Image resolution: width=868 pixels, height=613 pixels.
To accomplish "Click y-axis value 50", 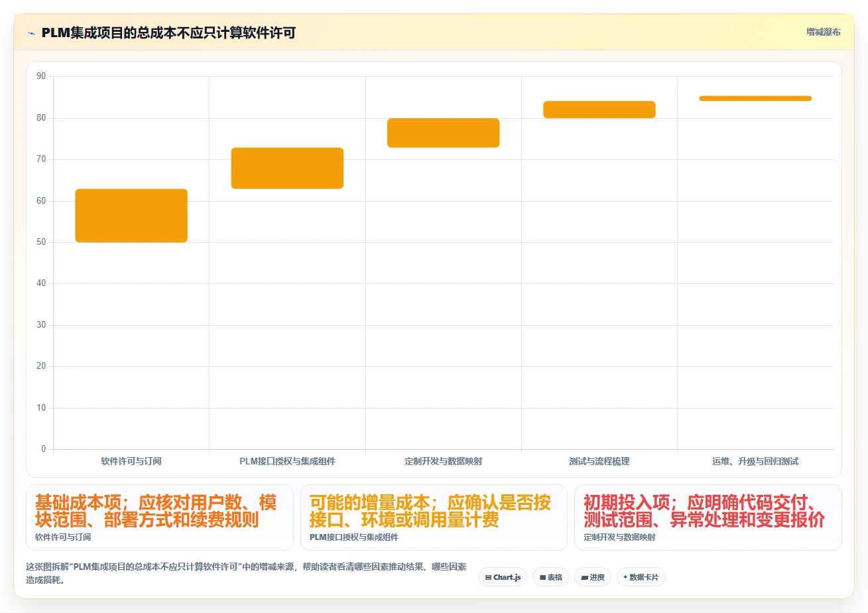I will (41, 242).
